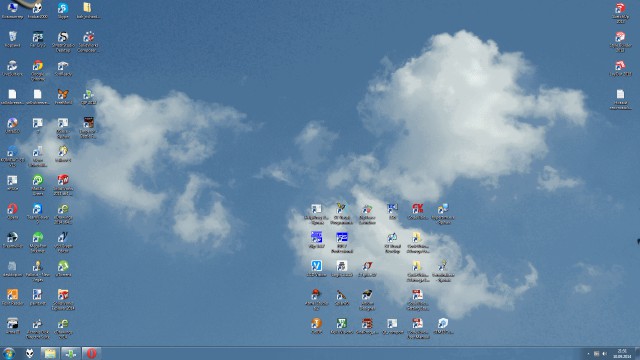Open the Computer desktop icon
This screenshot has width=640, height=360.
coord(12,11)
